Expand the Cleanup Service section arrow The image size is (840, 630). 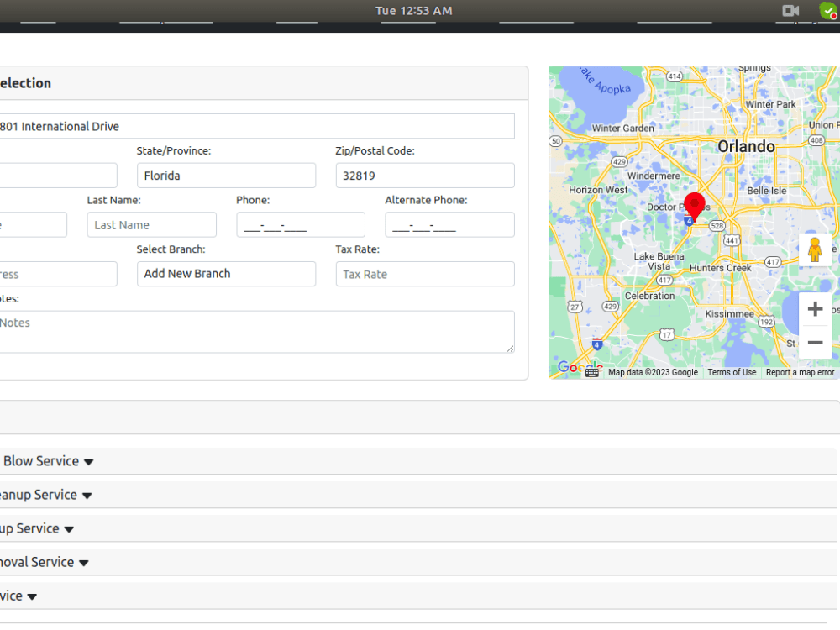pyautogui.click(x=87, y=496)
